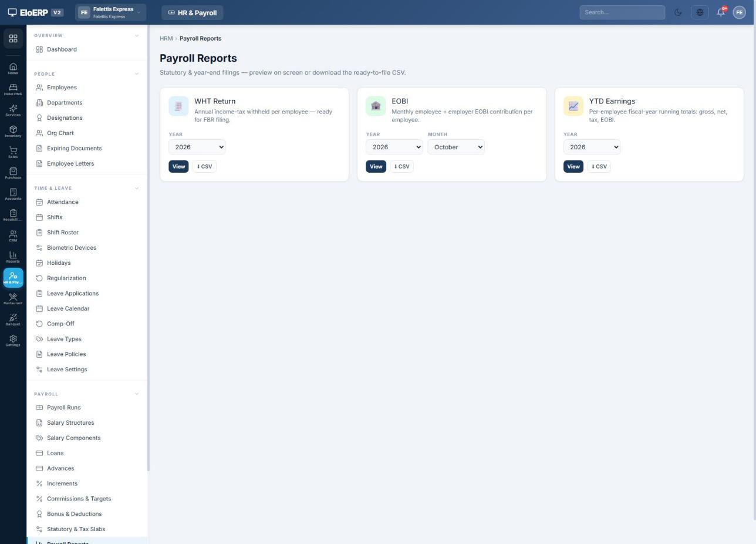Click the FE user avatar
The image size is (756, 544).
(739, 12)
